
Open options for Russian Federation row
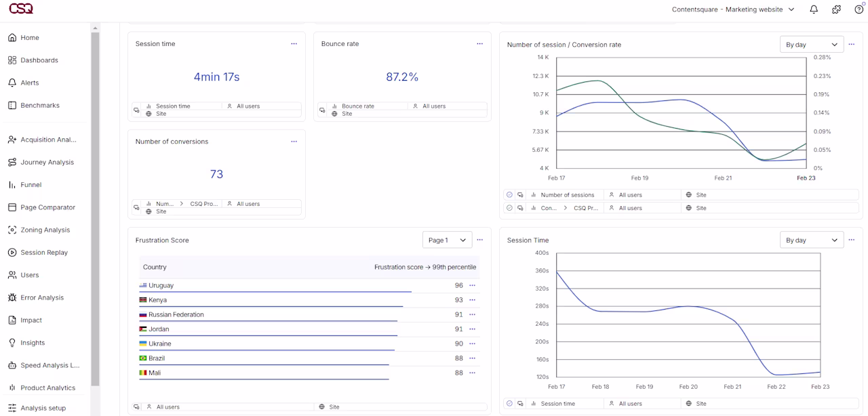[x=473, y=314]
